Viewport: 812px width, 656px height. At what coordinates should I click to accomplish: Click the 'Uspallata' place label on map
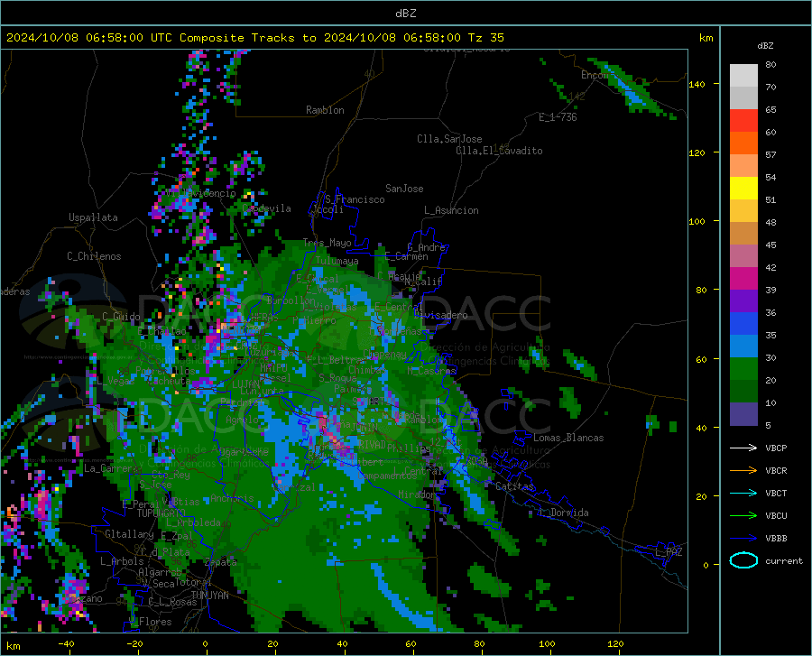(93, 217)
